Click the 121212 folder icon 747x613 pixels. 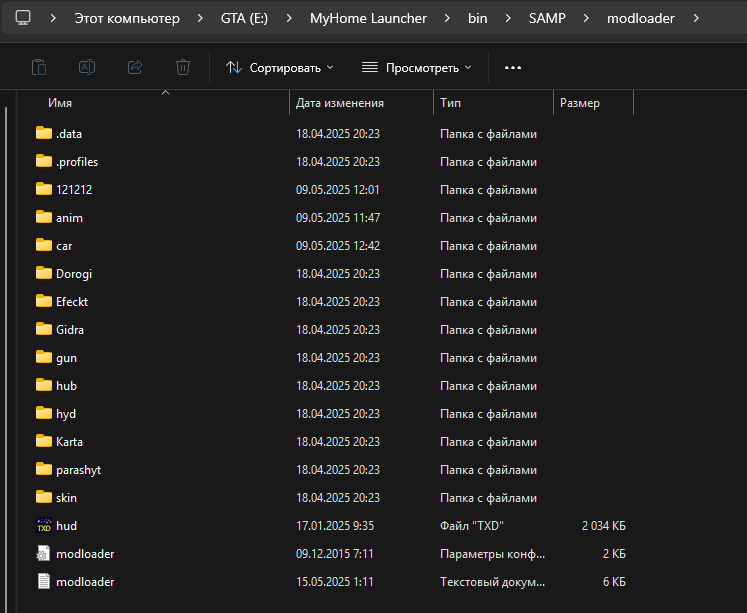click(44, 189)
